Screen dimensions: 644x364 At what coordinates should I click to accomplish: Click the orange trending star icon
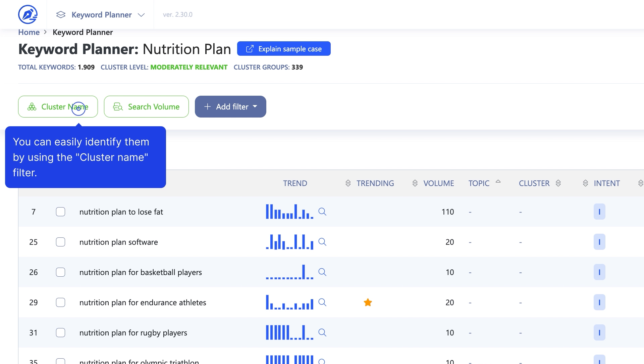368,303
